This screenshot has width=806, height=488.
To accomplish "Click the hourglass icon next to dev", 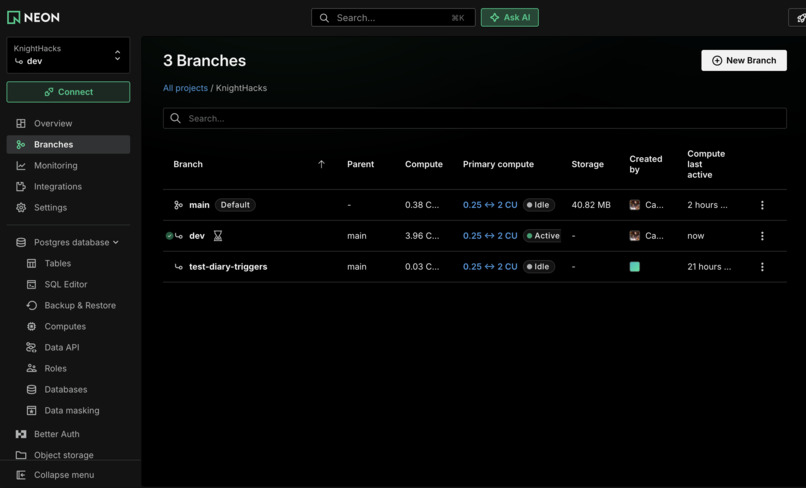I will 218,236.
